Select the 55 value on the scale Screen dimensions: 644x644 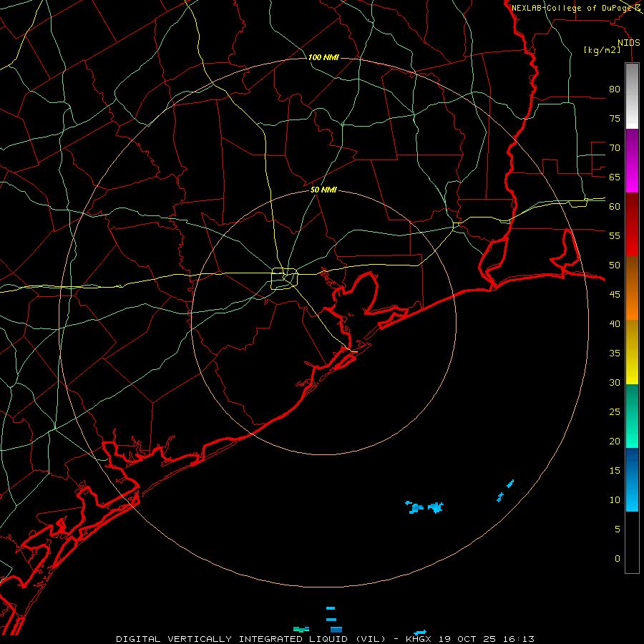point(615,235)
